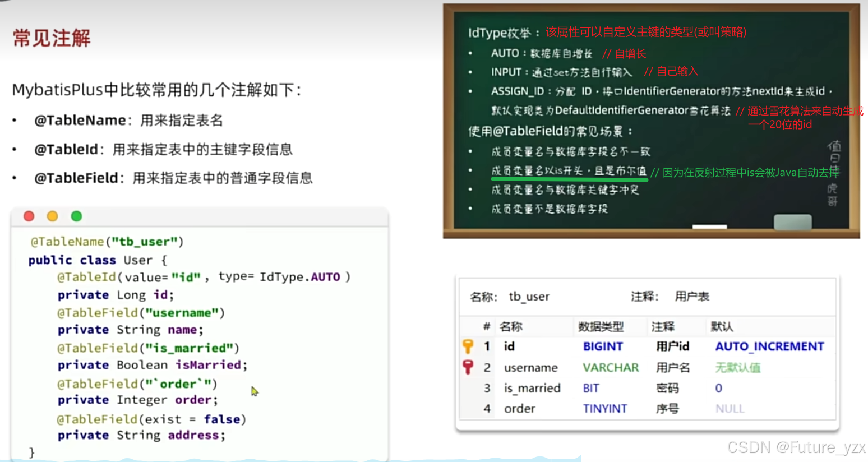868x462 pixels.
Task: Click the NULL default cell
Action: [x=730, y=409]
